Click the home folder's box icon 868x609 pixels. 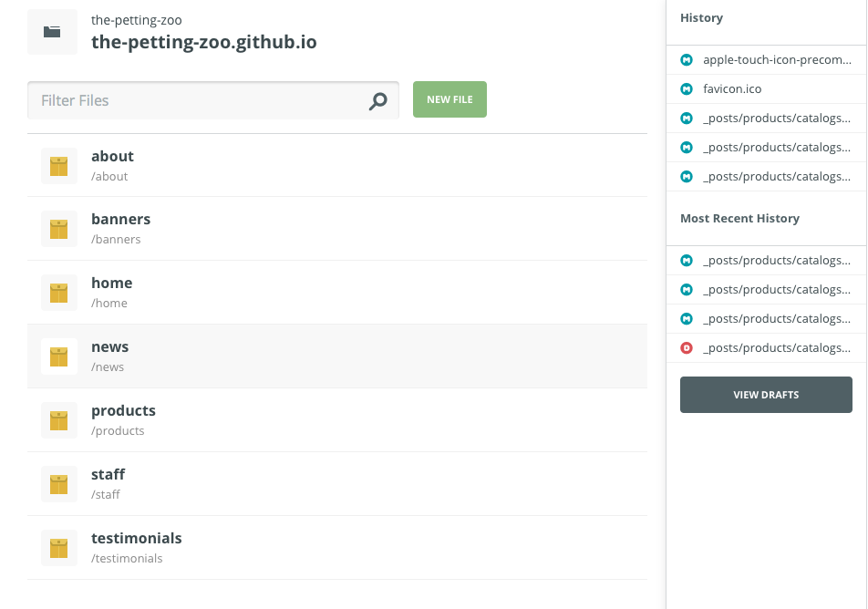click(x=59, y=293)
